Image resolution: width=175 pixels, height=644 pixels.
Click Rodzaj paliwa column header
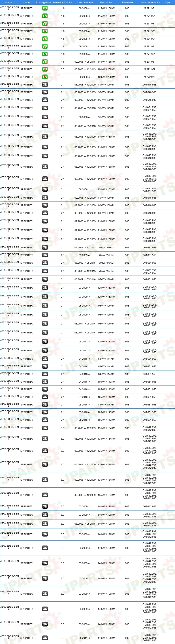click(43, 2)
